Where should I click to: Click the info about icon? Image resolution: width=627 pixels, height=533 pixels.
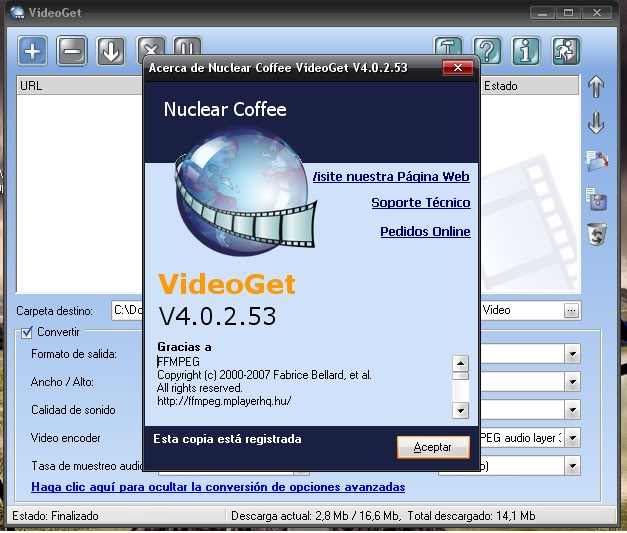pos(526,51)
